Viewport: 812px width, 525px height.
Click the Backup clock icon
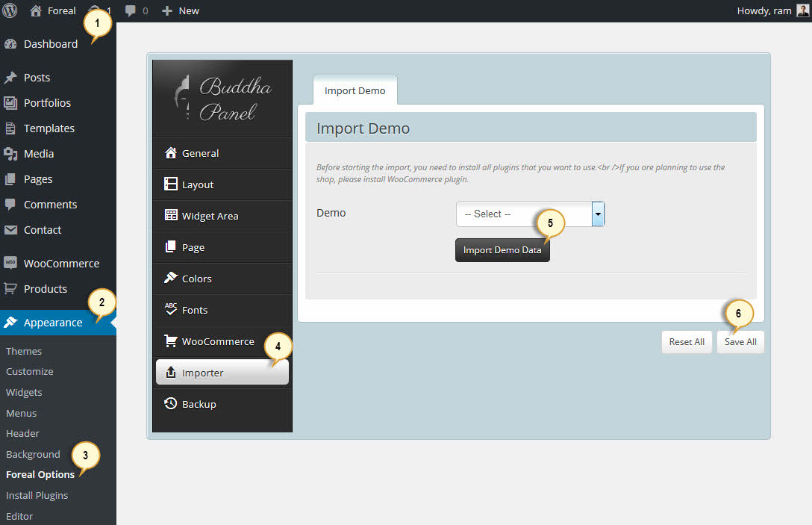pyautogui.click(x=171, y=403)
